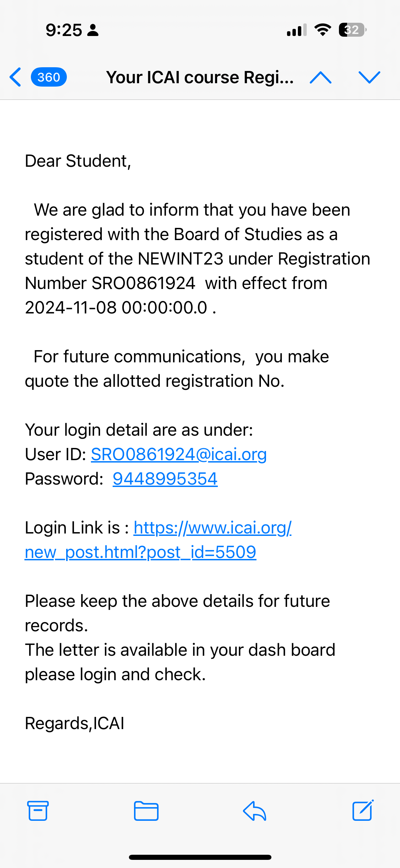
Task: Open the SRO0861924@icai.org User ID link
Action: [178, 454]
